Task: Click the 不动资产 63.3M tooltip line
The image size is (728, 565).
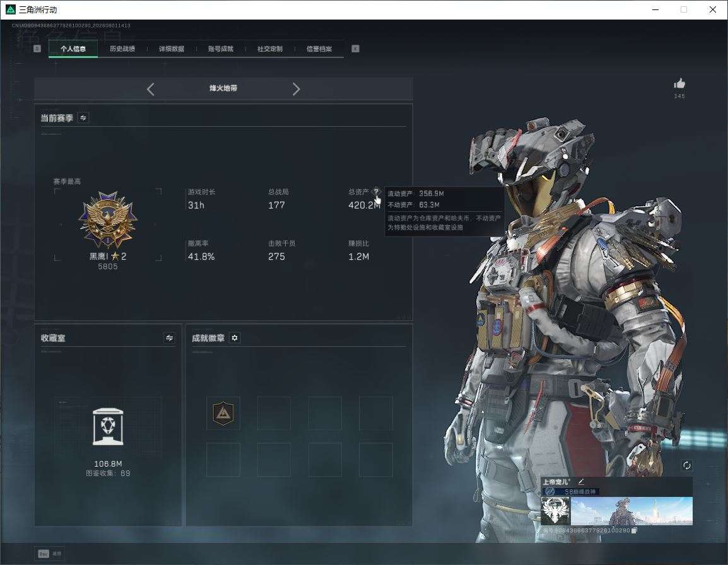Action: tap(414, 205)
